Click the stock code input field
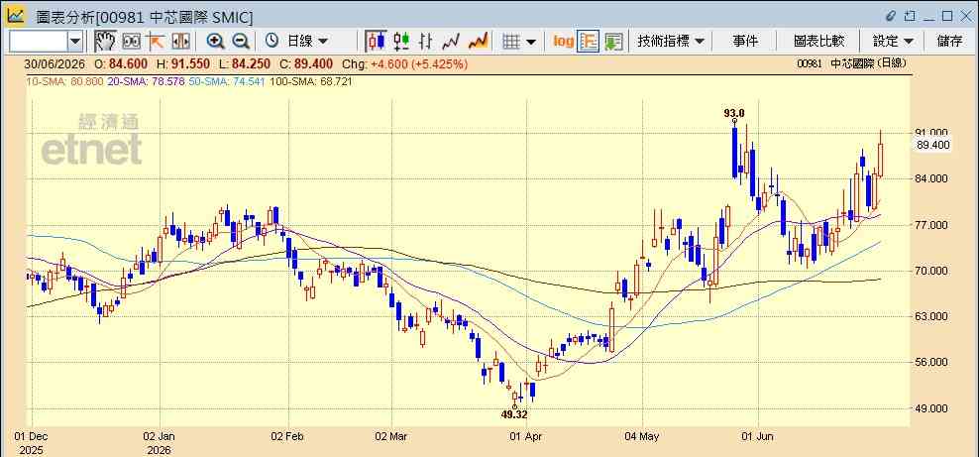Image resolution: width=980 pixels, height=457 pixels. point(38,42)
